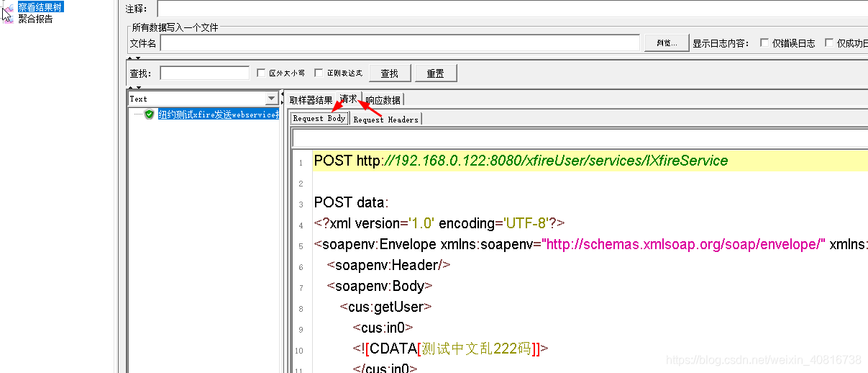Viewport: 868px width, 373px height.
Task: Click the 重置 reset button
Action: click(x=436, y=73)
